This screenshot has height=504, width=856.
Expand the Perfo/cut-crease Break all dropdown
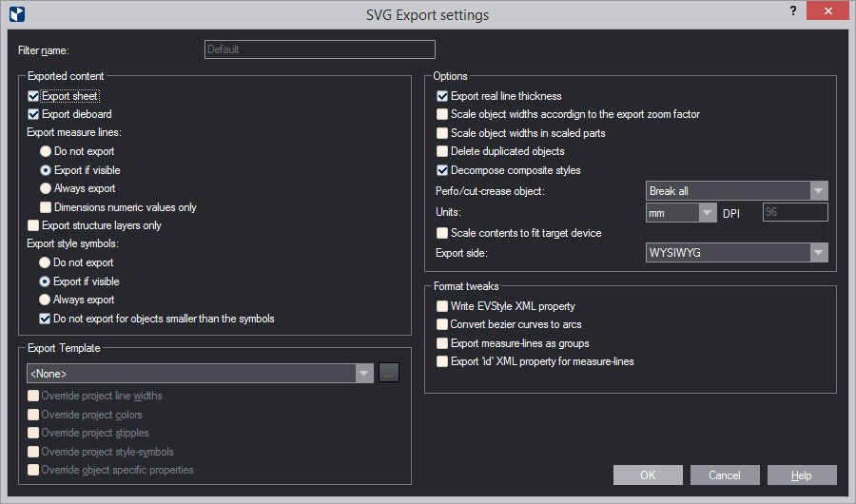click(x=736, y=191)
